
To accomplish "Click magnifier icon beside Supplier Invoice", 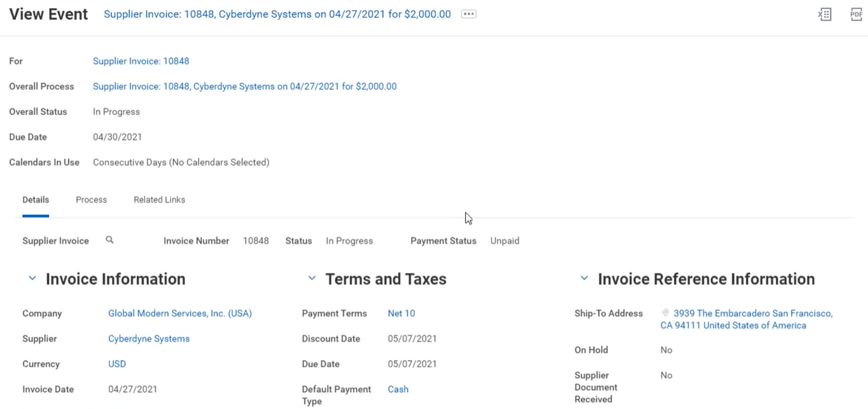I will click(109, 240).
